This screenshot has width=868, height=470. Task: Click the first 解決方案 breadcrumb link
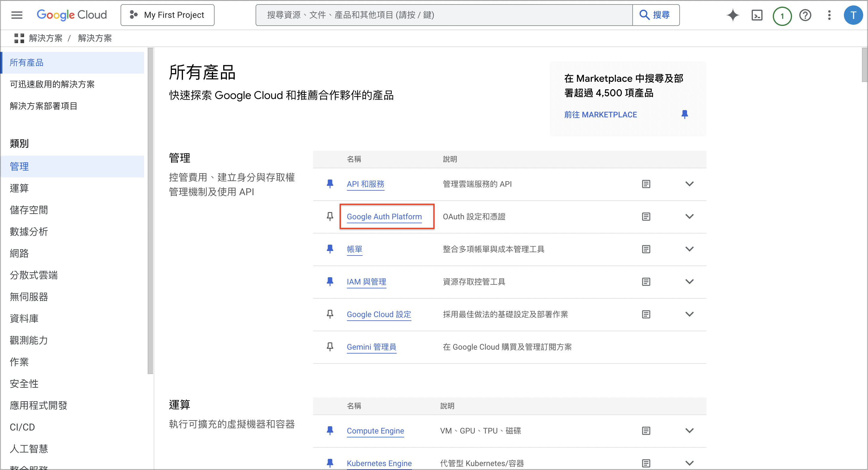[x=46, y=38]
